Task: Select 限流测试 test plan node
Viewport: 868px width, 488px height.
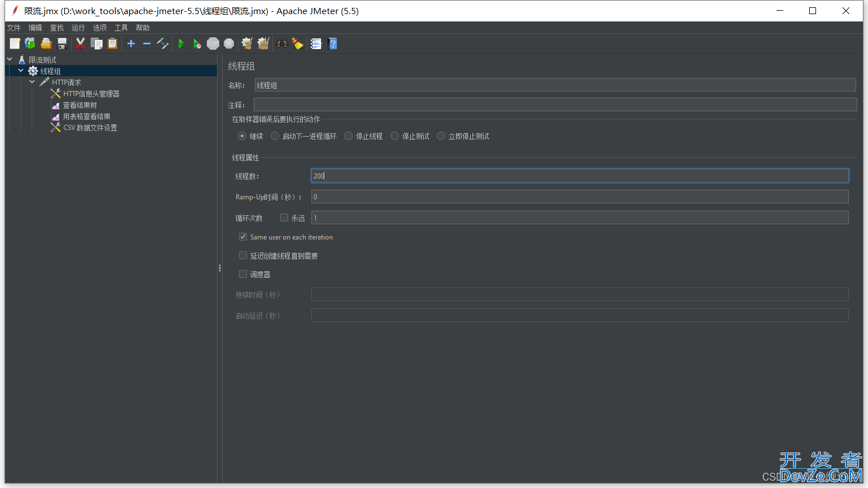Action: (x=42, y=60)
